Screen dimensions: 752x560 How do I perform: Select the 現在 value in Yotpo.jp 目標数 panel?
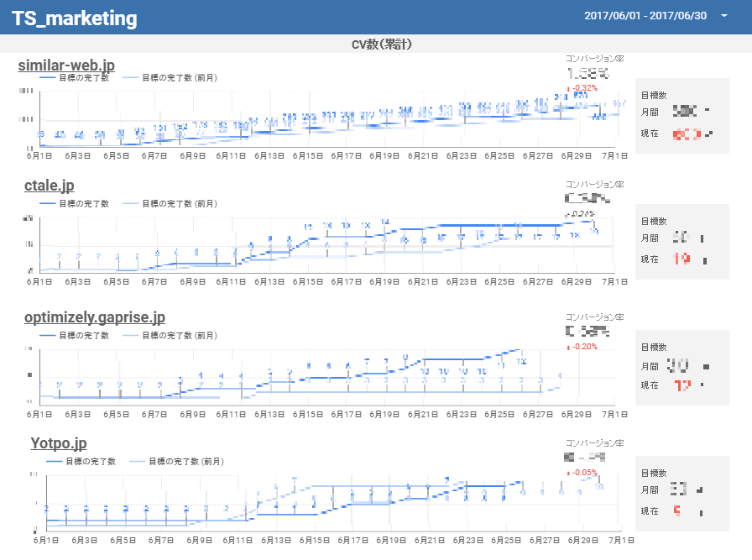(x=681, y=510)
